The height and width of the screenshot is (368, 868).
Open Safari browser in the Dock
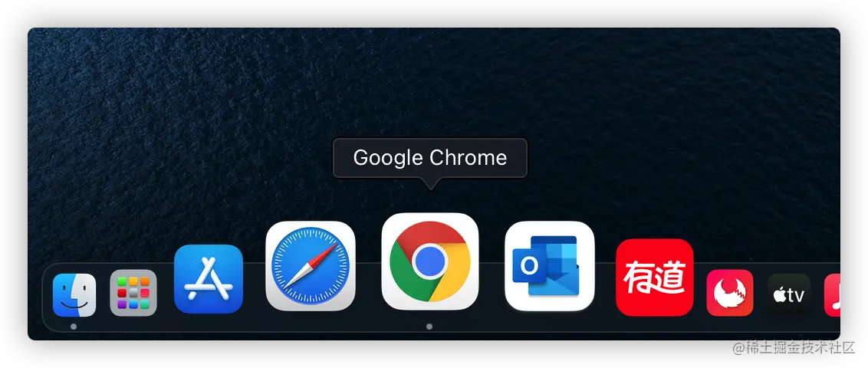point(311,265)
